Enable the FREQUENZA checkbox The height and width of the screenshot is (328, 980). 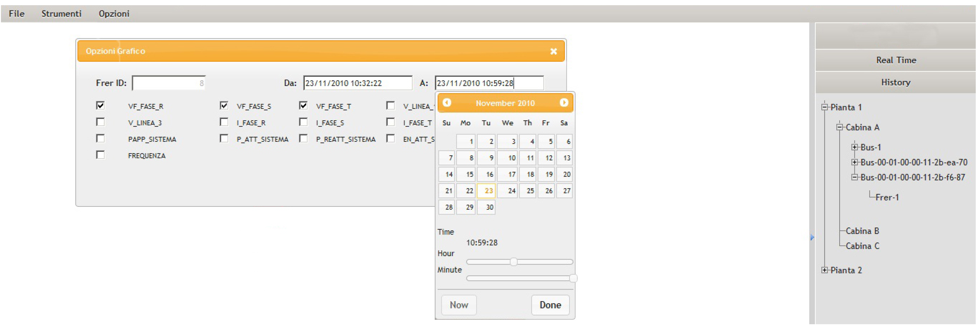click(x=100, y=155)
